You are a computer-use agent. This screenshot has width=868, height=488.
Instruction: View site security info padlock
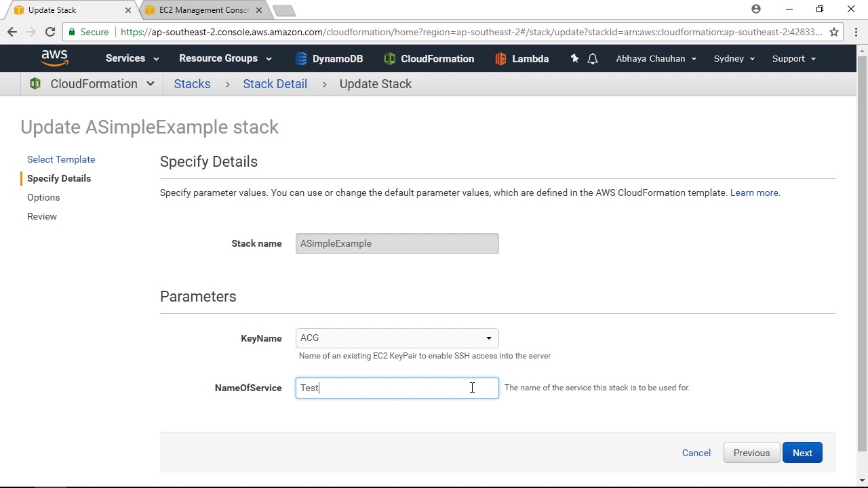73,32
